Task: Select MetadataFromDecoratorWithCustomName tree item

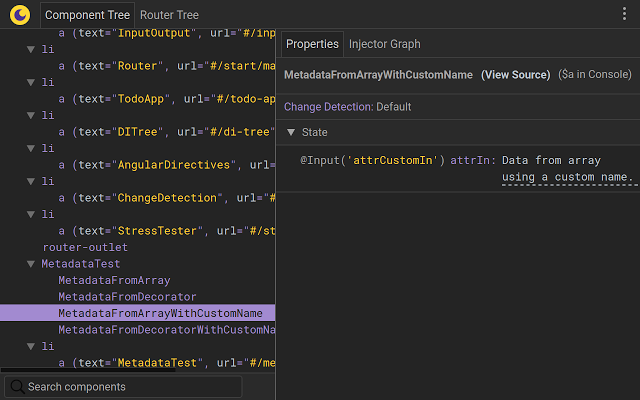Action: [x=165, y=330]
